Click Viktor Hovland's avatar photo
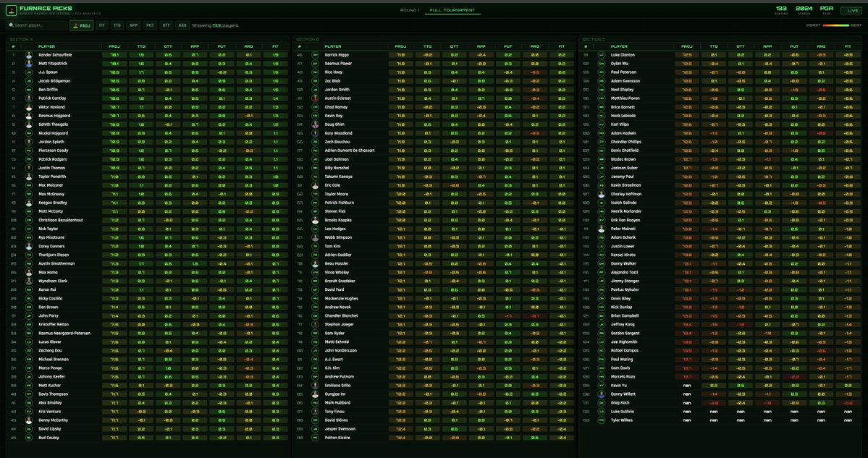This screenshot has width=868, height=458. click(x=29, y=107)
